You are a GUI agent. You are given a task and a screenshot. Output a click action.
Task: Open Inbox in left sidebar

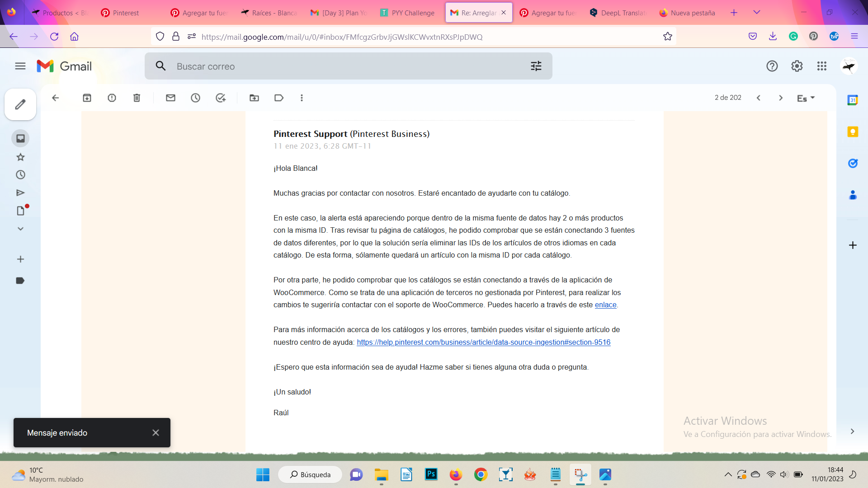pos(20,138)
